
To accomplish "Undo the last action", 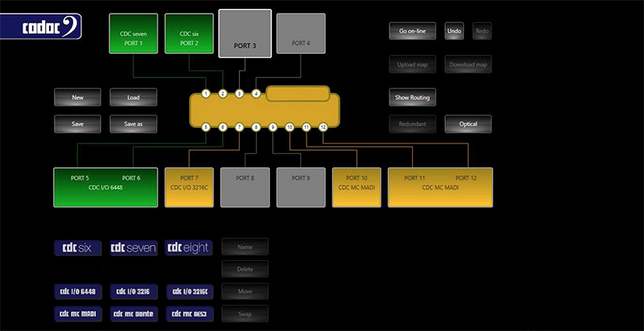I will (x=454, y=31).
